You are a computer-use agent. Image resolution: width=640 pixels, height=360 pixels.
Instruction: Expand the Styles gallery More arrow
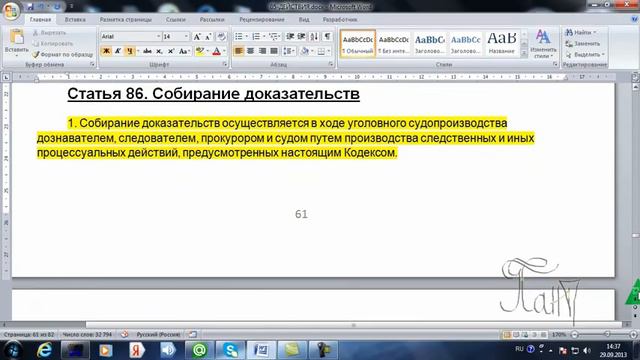coord(524,53)
